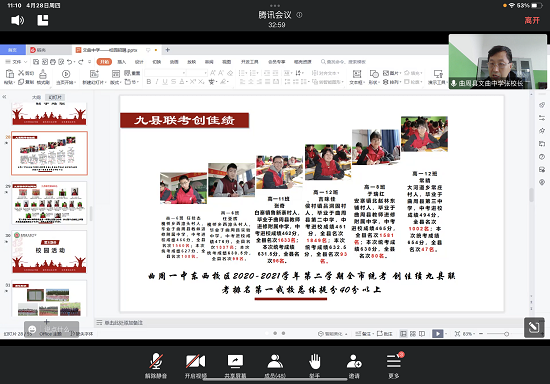Open the insert picture (图片) dropdown
The image size is (550, 384).
pos(391,73)
